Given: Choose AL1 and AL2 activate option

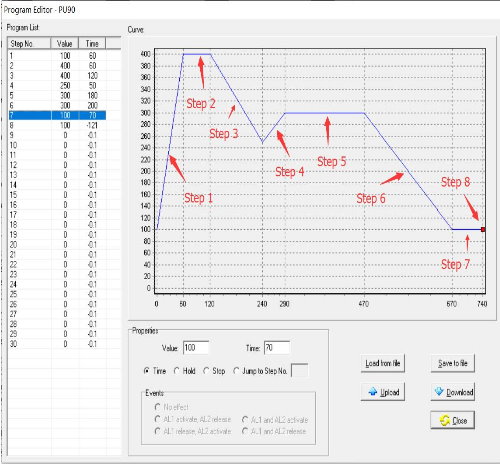Looking at the screenshot, I should tap(245, 419).
